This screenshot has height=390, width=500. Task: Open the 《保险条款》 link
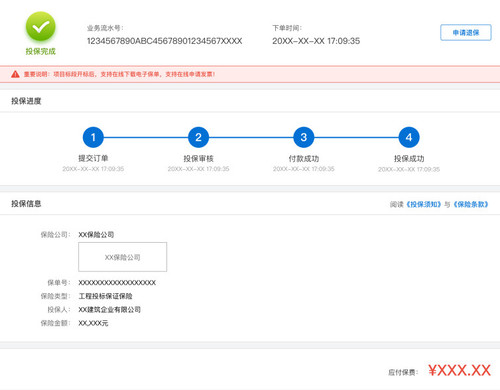click(471, 204)
